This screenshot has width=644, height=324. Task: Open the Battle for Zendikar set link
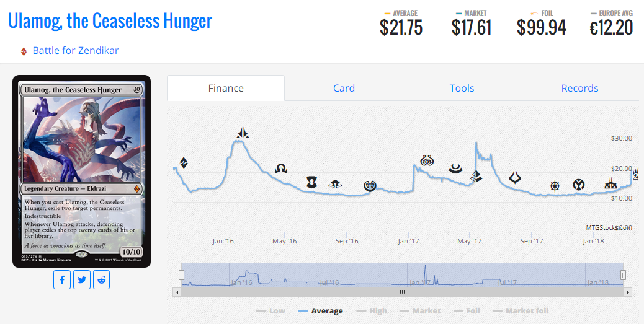[75, 51]
